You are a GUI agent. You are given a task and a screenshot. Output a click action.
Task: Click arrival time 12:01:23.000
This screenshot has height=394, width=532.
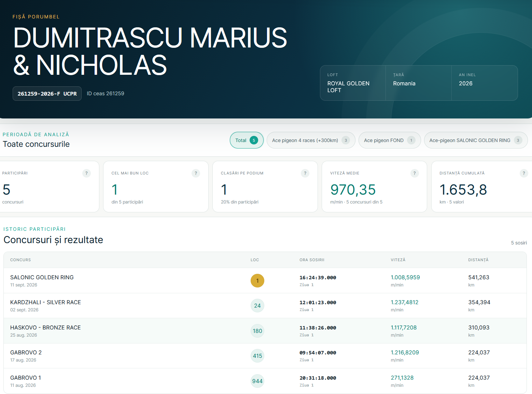[318, 302]
